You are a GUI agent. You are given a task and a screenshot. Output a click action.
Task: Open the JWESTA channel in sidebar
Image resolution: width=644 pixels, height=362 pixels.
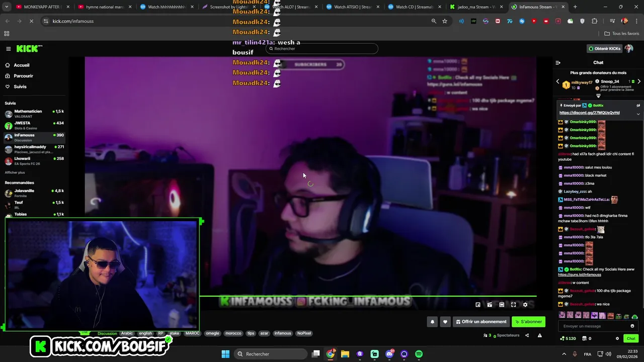pyautogui.click(x=35, y=125)
